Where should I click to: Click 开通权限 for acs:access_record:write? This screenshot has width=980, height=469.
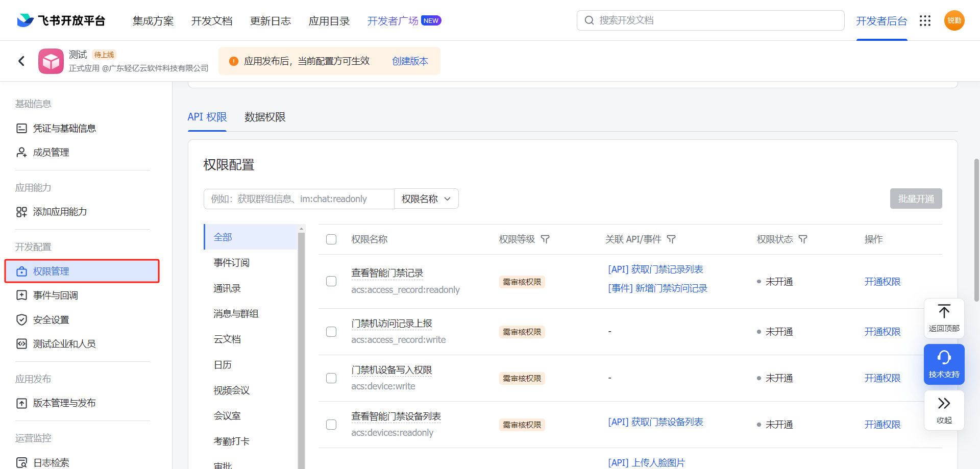(883, 332)
